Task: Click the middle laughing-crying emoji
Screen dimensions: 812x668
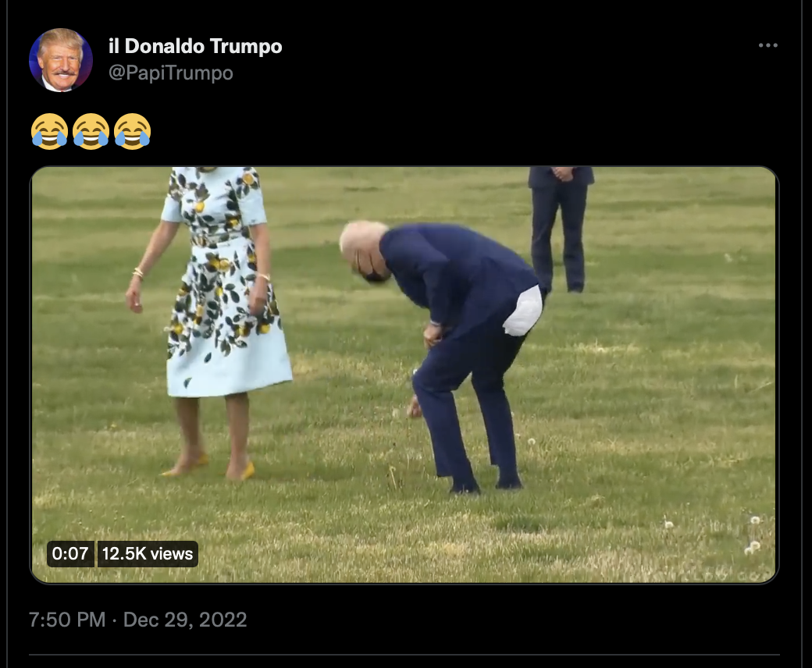Action: tap(91, 131)
